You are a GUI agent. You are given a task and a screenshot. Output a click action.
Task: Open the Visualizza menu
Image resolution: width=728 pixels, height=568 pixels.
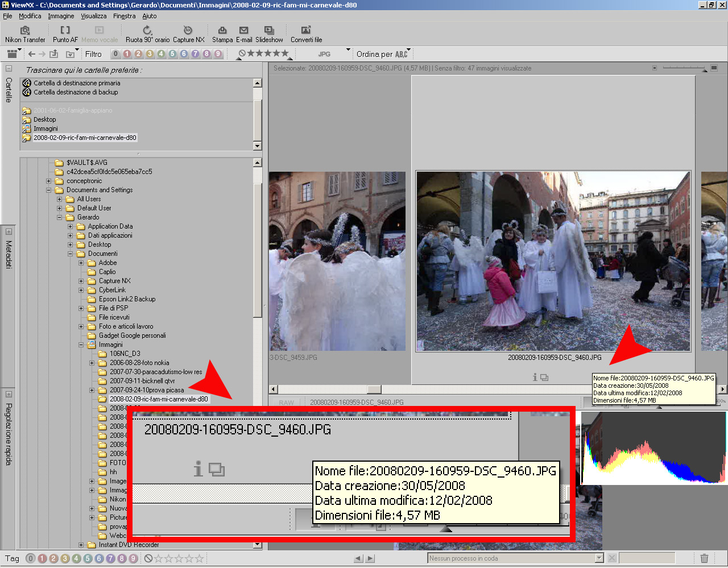pos(93,16)
